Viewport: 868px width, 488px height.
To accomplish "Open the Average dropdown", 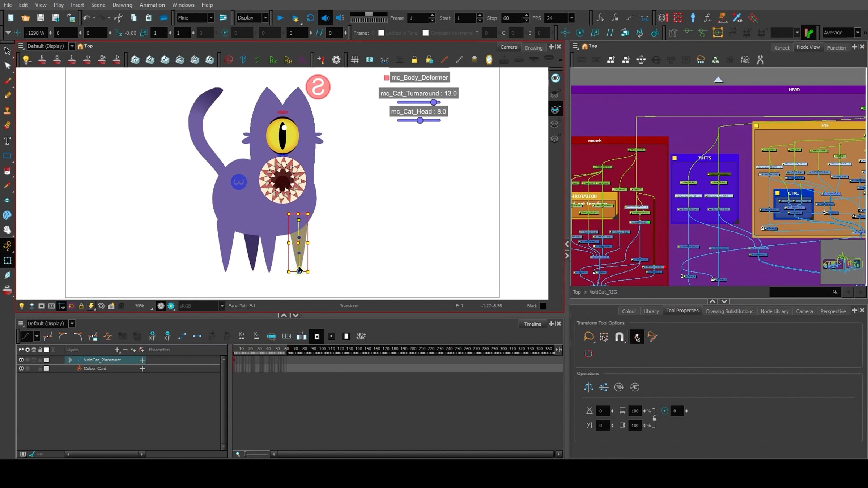I will tap(857, 33).
